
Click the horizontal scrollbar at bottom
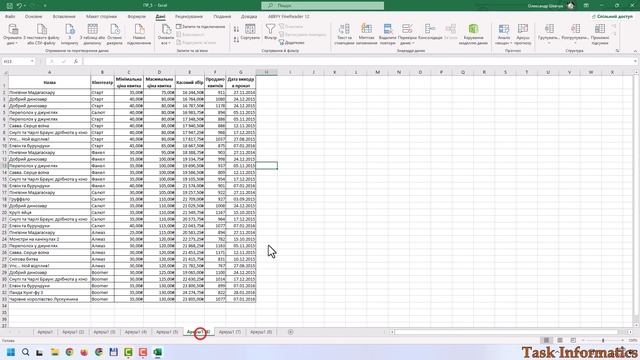tap(506, 332)
